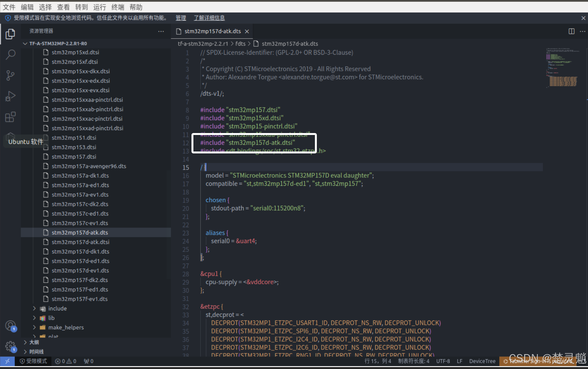Click line number 28 in the gutter
The image size is (588, 369).
186,274
